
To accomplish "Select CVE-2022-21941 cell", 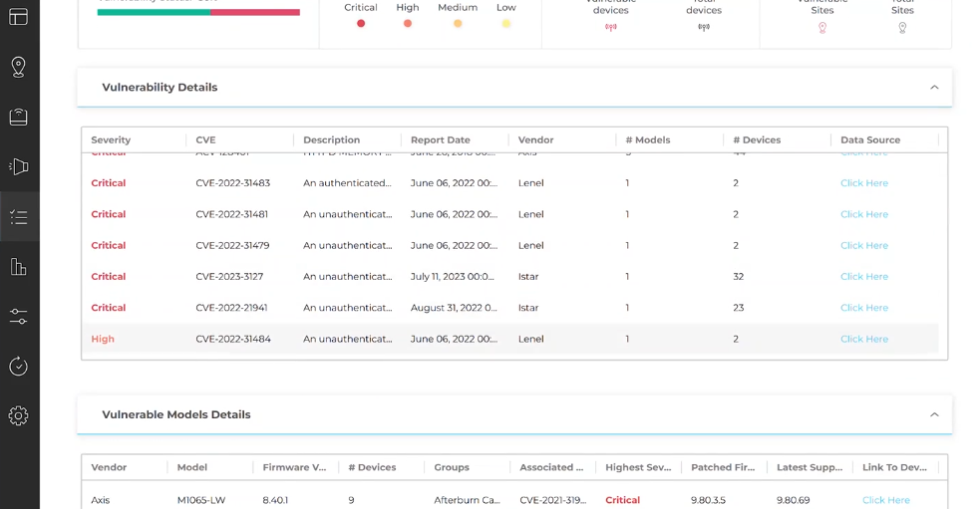I will 231,308.
